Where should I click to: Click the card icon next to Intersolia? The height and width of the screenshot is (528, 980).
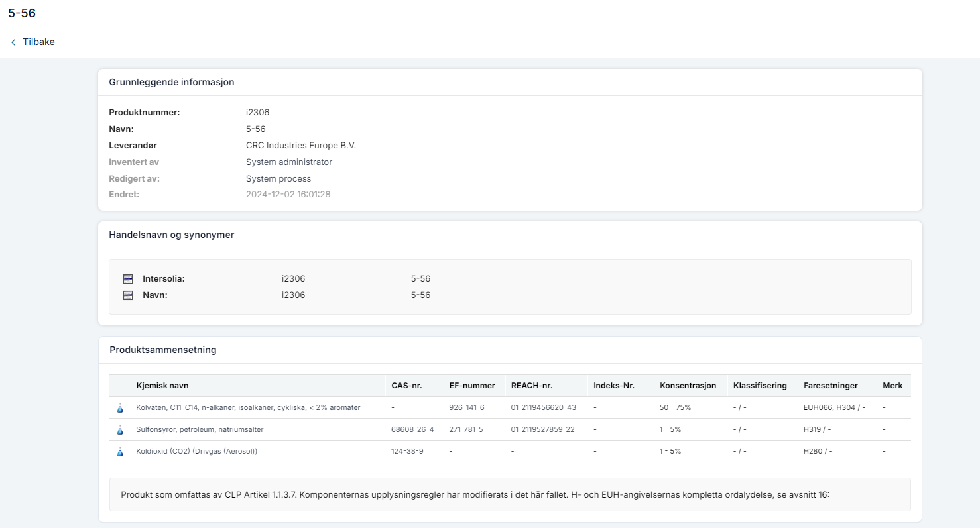pos(128,279)
